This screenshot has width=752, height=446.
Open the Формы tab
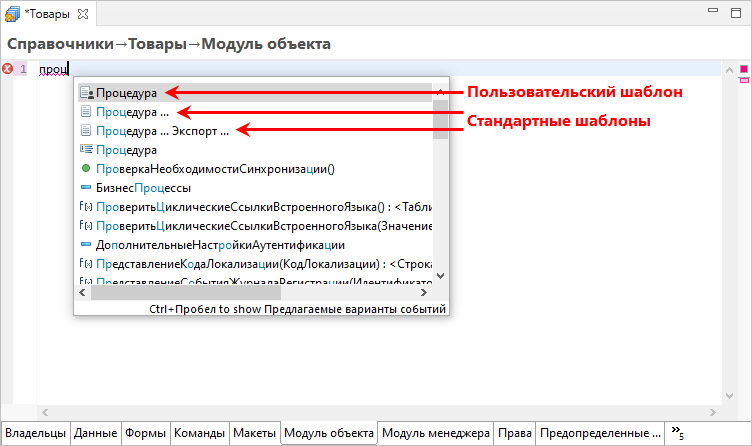[145, 433]
